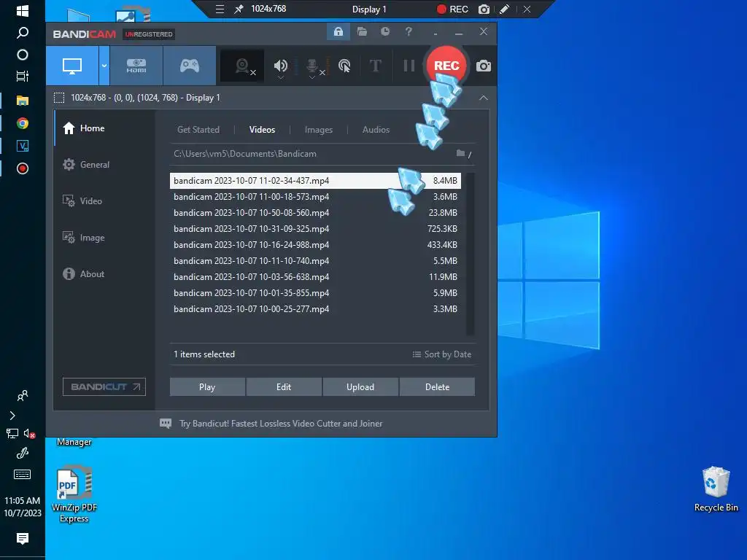Open Recycle Bin desktop icon
This screenshot has width=747, height=560.
tap(716, 489)
